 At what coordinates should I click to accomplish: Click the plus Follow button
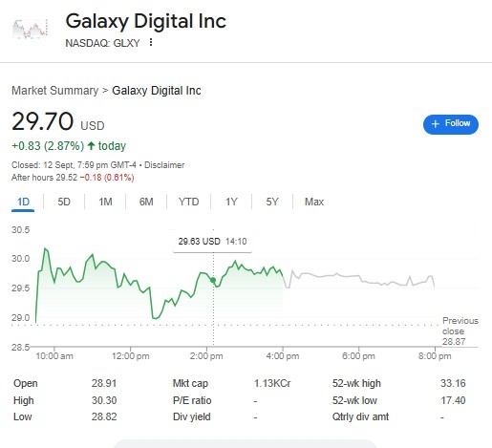click(451, 124)
